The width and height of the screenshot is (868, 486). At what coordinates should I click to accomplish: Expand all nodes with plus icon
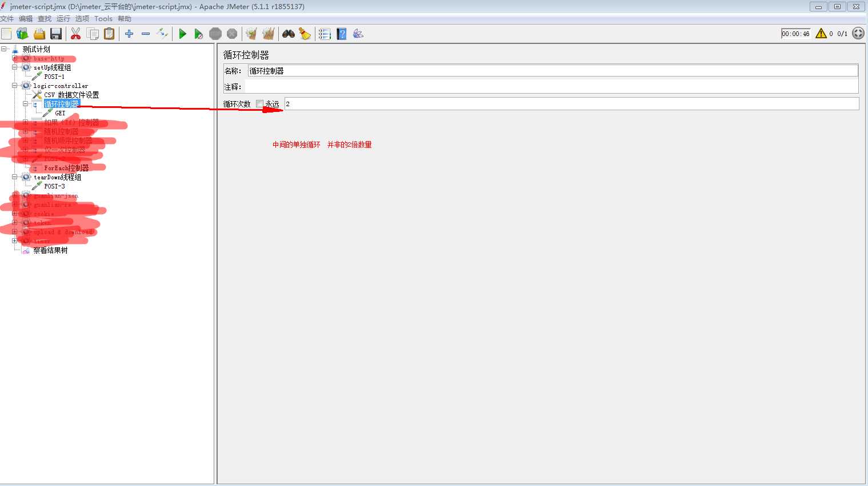(129, 34)
